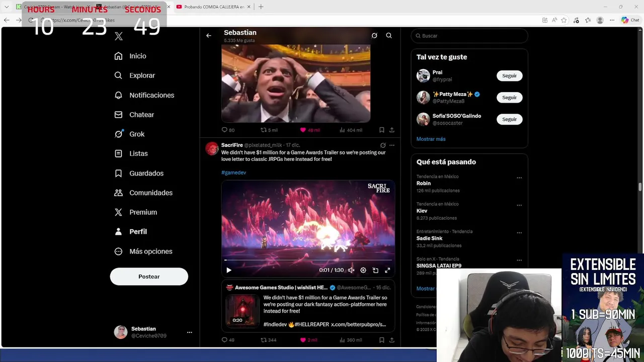Follow Prai with the Seguir button
The image size is (644, 362).
coord(509,75)
